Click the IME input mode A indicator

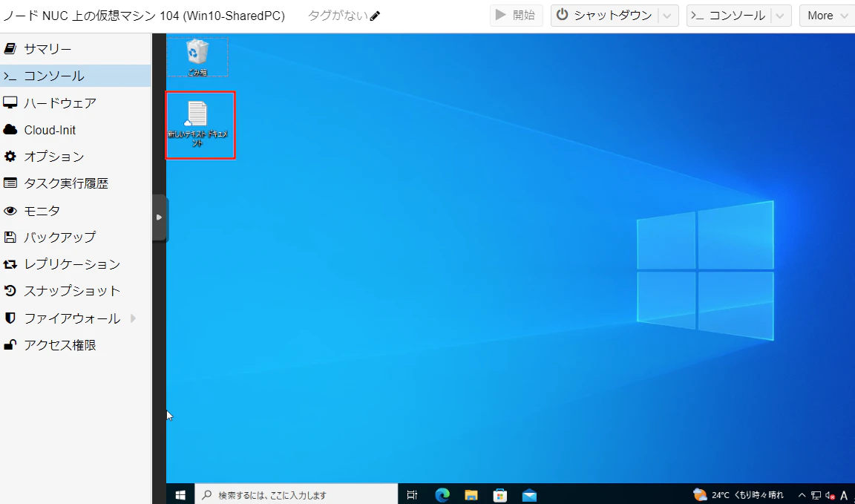[x=845, y=495]
